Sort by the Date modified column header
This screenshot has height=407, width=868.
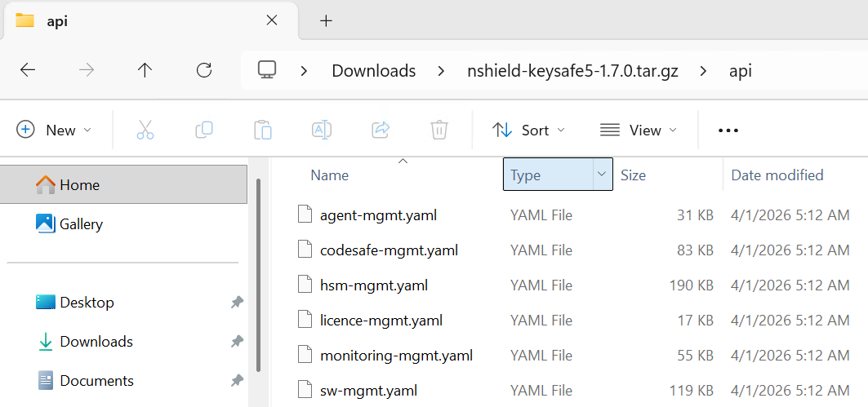pos(777,175)
